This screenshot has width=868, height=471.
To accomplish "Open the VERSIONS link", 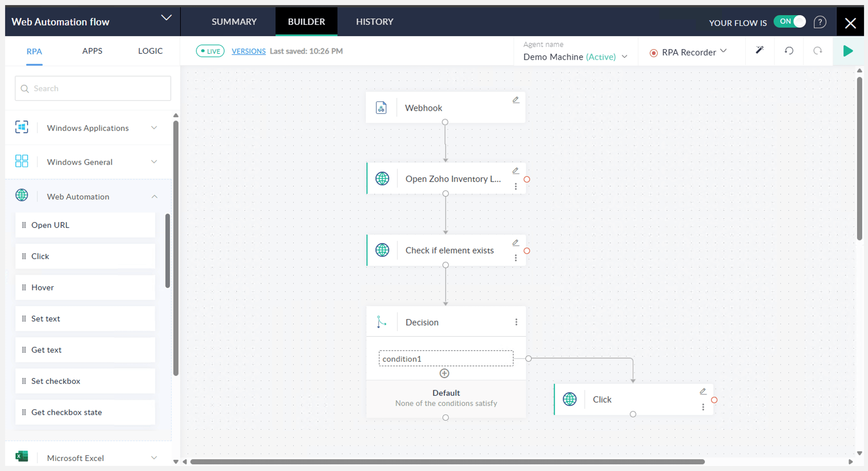I will click(248, 51).
